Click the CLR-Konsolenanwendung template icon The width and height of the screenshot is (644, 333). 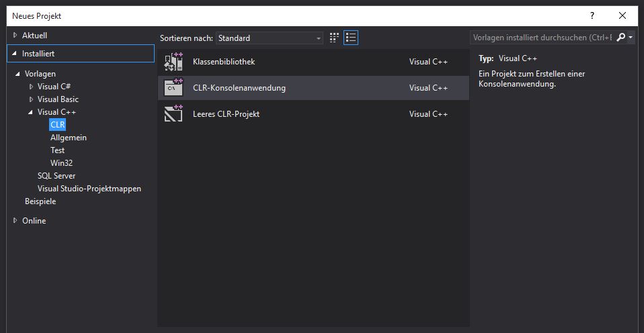pos(173,87)
